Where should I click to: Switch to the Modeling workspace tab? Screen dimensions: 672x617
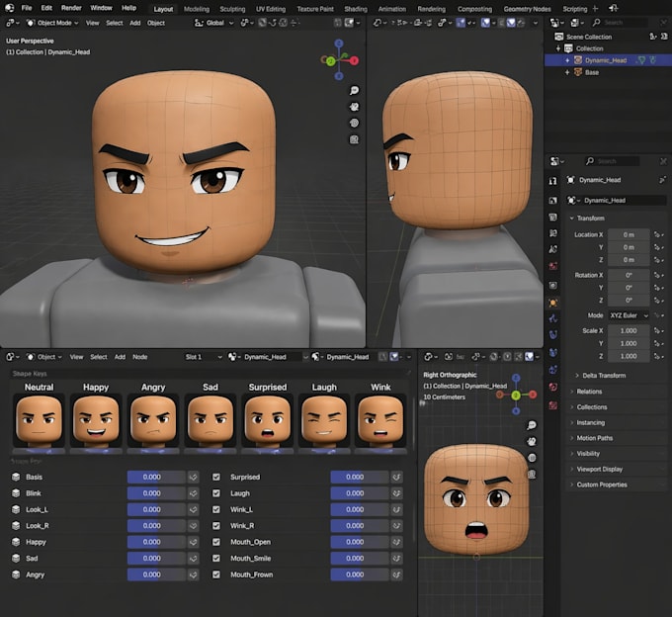[197, 9]
